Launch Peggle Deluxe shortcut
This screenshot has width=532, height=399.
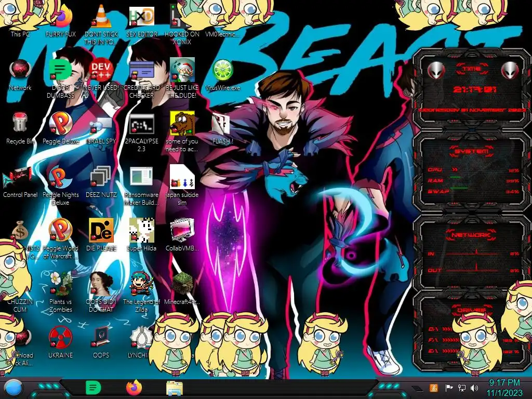tap(60, 123)
